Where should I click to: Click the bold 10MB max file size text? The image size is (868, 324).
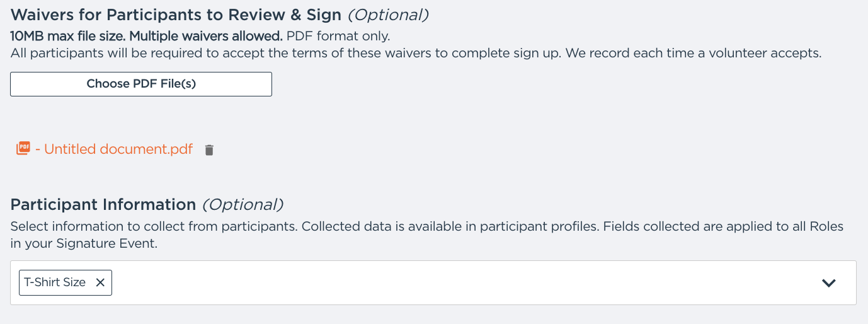coord(69,36)
